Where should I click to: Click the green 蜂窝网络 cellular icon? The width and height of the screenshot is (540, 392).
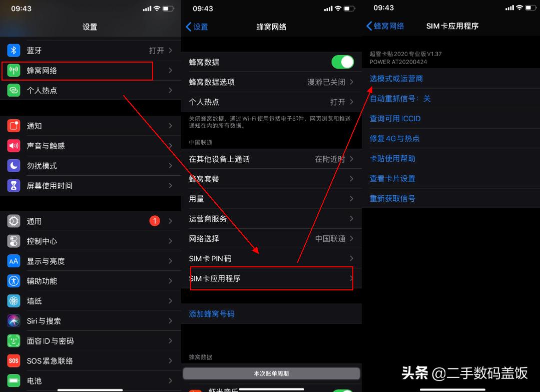14,71
